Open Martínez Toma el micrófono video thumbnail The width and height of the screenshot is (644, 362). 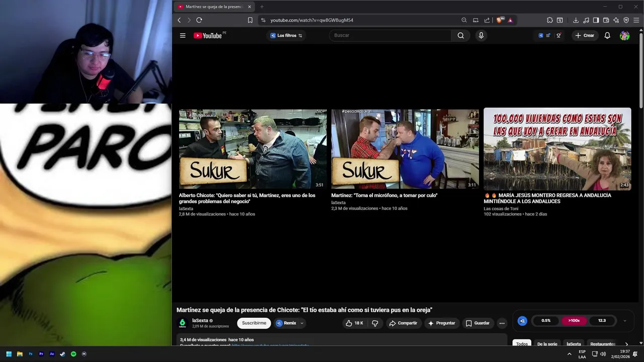tap(405, 149)
